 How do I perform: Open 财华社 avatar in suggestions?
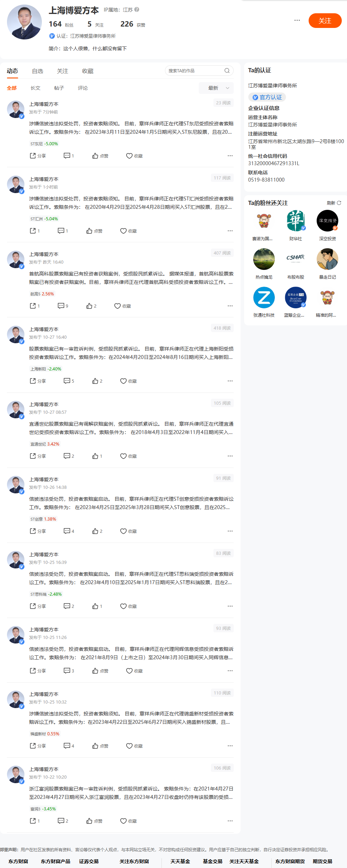click(x=296, y=221)
